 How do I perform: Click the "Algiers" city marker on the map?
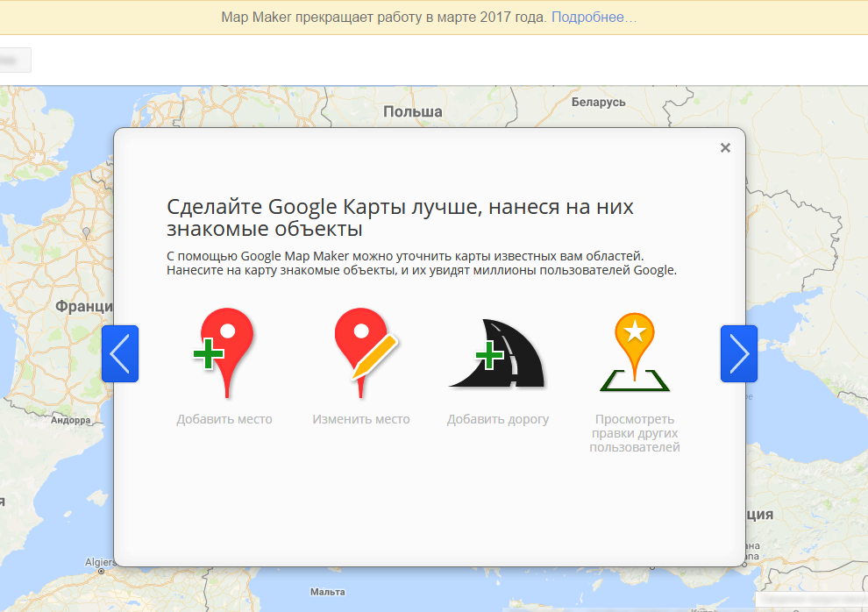102,571
